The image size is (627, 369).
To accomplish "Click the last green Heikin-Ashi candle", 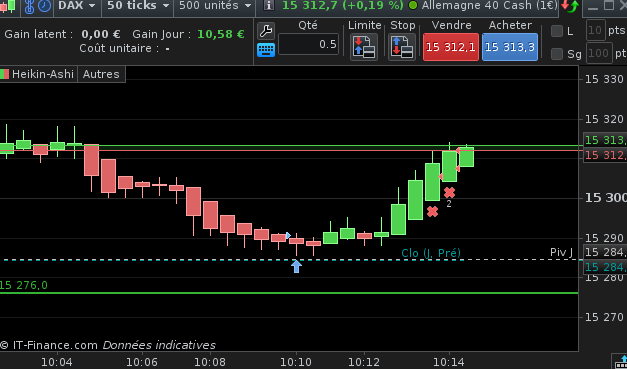I will tap(466, 157).
